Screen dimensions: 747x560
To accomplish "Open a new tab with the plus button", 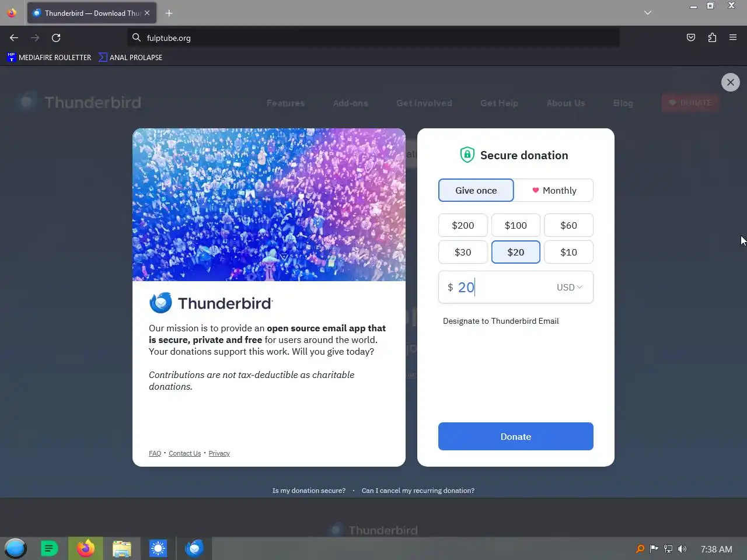I will coord(169,13).
